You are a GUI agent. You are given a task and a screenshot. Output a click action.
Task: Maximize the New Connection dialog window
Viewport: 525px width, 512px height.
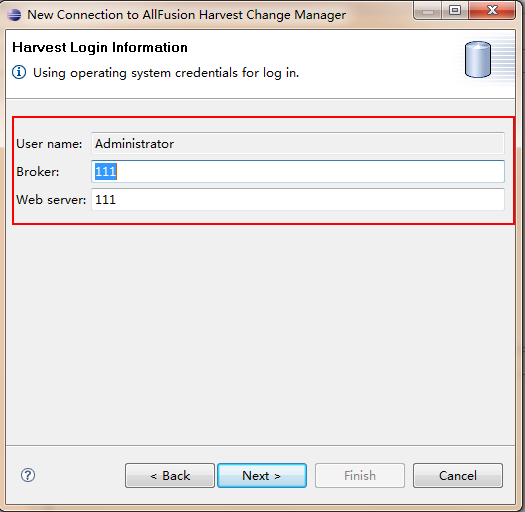(x=455, y=10)
